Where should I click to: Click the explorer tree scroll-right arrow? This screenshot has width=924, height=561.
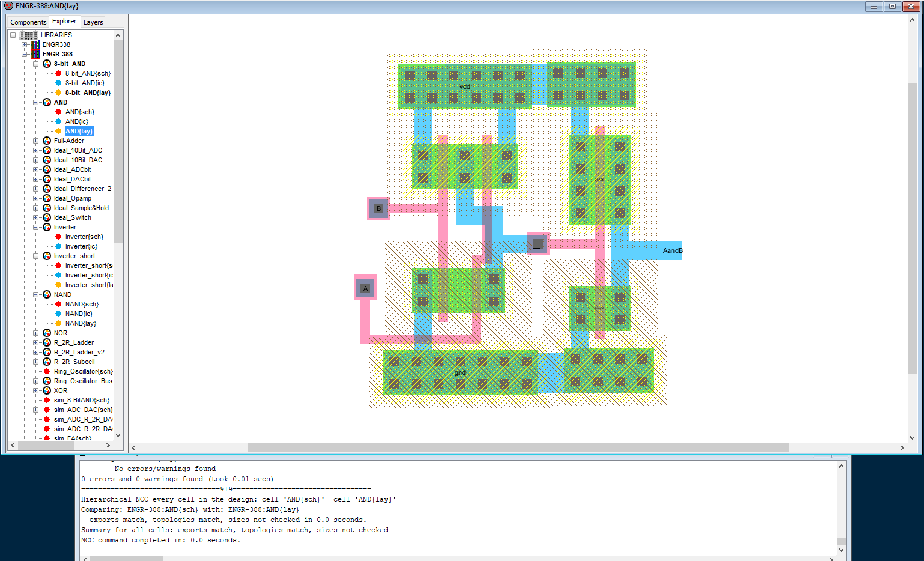pos(108,446)
